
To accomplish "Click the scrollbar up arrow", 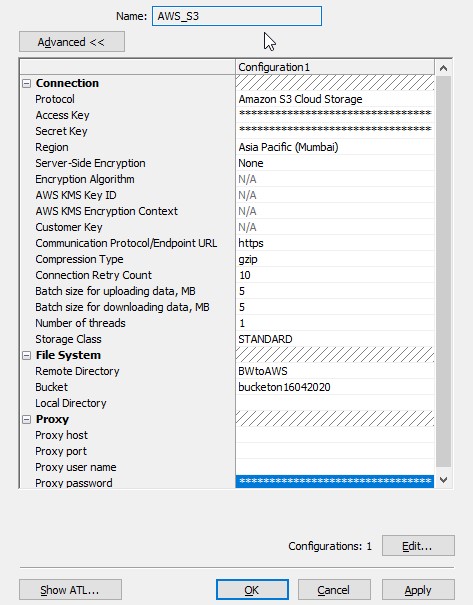I will tap(443, 68).
